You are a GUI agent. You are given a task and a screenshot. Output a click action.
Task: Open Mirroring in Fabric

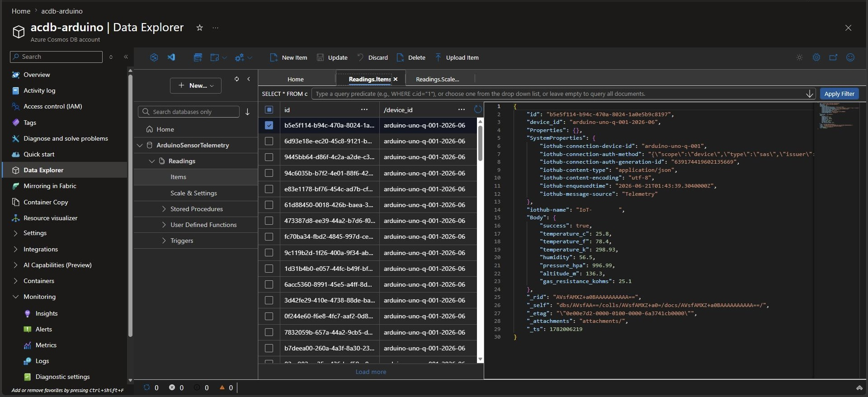[x=50, y=186]
